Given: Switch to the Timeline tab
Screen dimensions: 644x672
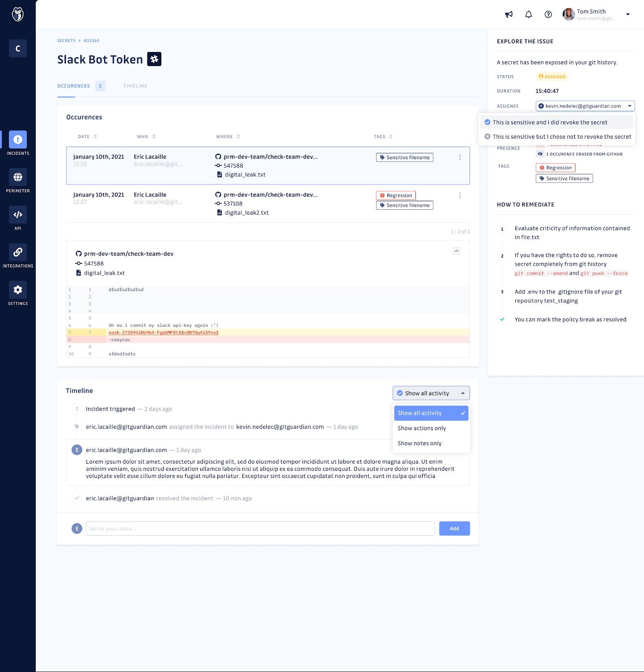Looking at the screenshot, I should 135,86.
